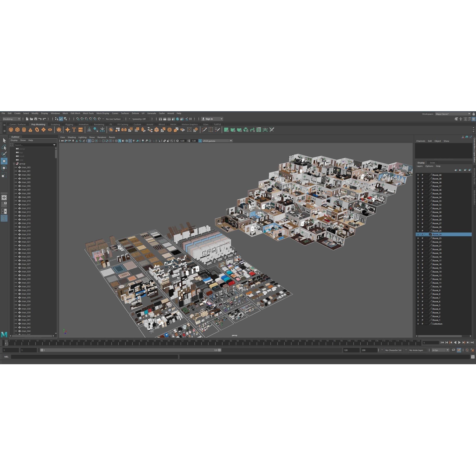Switch to the Anim layer tab

(x=432, y=163)
